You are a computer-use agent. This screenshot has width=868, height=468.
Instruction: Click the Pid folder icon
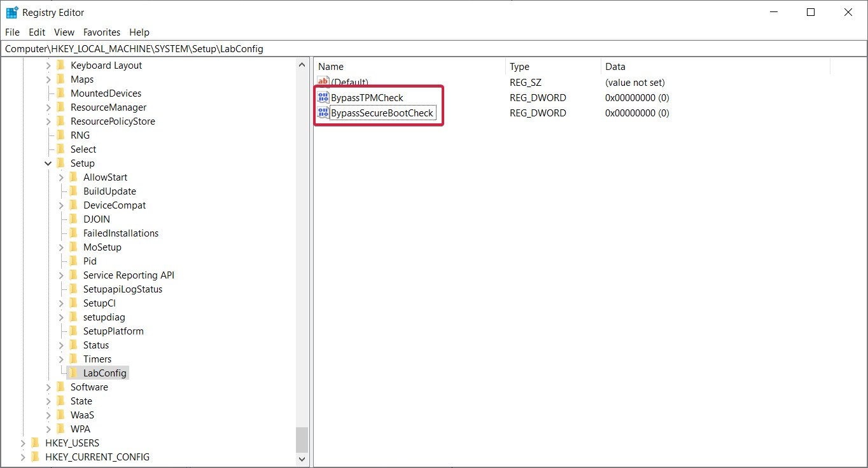click(x=74, y=261)
